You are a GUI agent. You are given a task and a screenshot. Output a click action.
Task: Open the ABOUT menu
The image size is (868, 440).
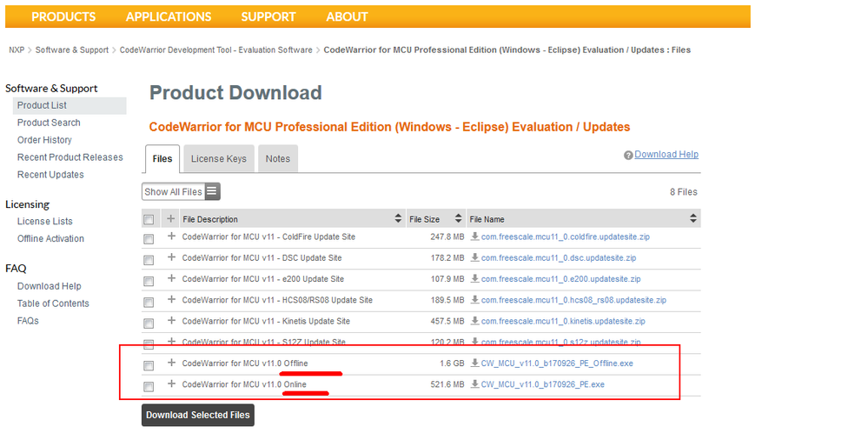coord(347,17)
